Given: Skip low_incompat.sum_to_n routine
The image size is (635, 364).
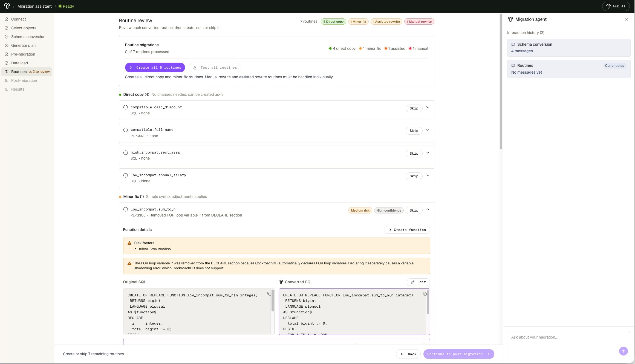Looking at the screenshot, I should pos(414,210).
